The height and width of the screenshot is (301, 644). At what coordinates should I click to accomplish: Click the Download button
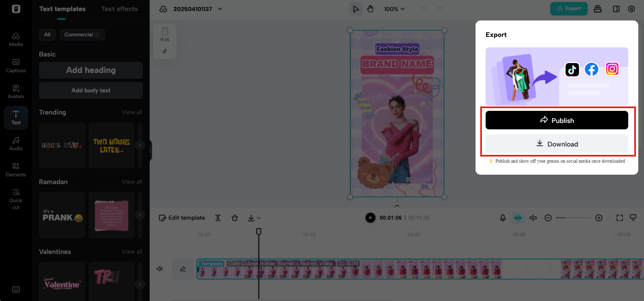(x=557, y=144)
